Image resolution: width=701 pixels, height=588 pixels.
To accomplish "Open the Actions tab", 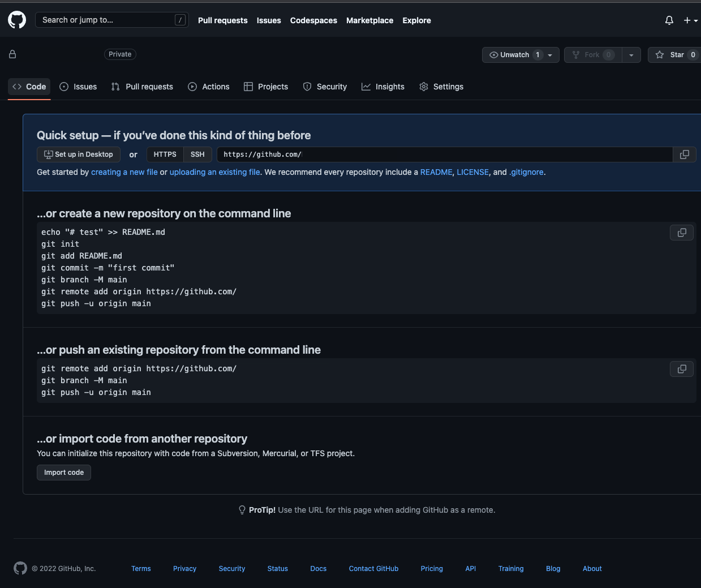I will pos(209,87).
